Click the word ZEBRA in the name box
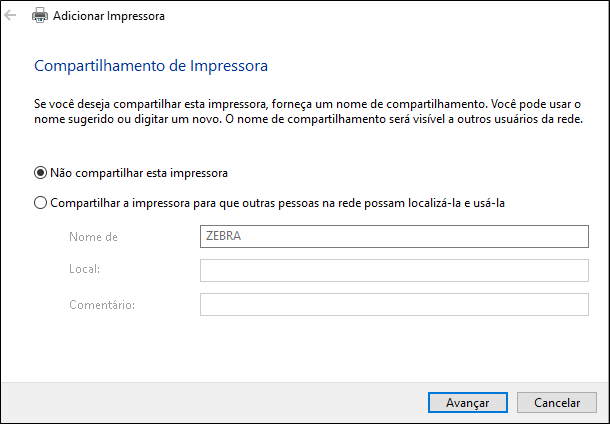The width and height of the screenshot is (610, 424). click(x=224, y=237)
